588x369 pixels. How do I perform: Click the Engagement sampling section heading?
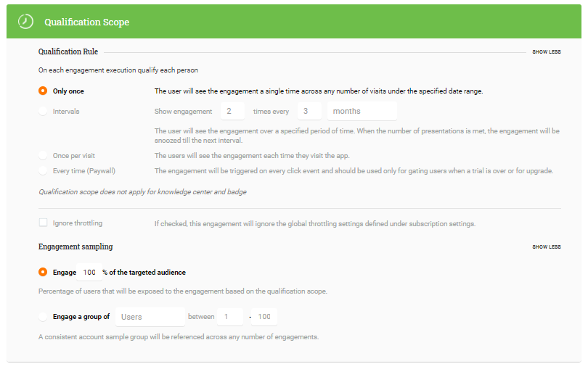[75, 246]
